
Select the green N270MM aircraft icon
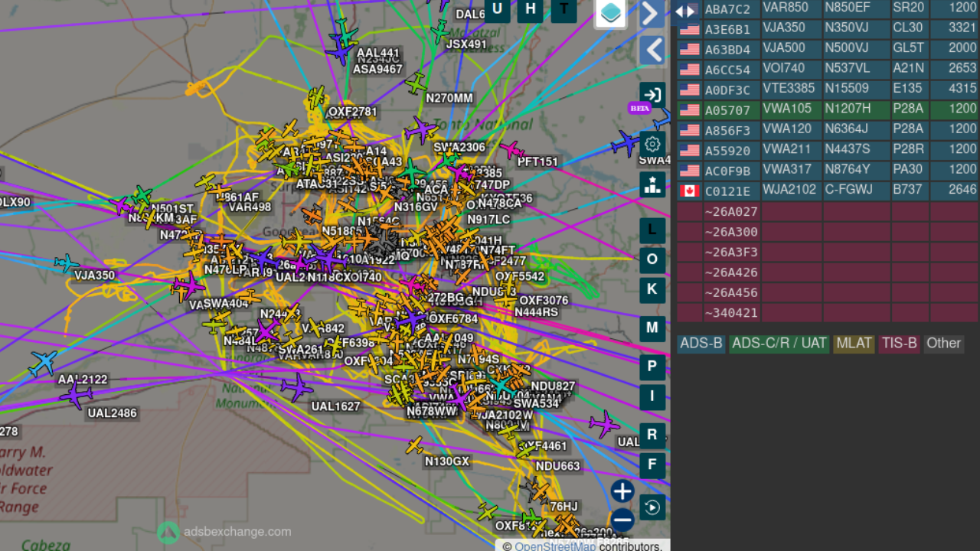416,83
